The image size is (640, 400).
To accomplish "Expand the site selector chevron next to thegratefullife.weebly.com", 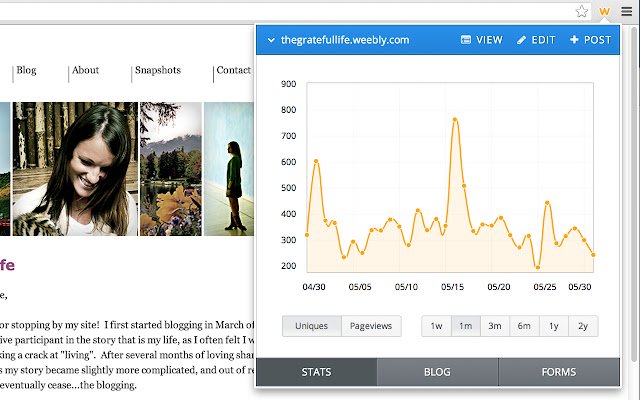I will 271,40.
